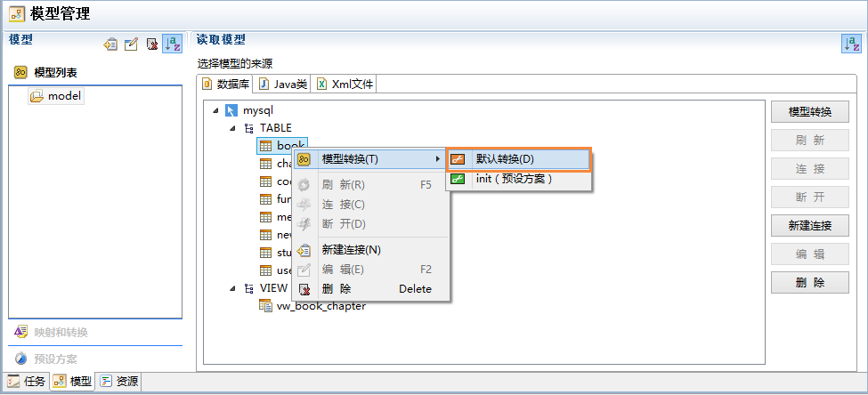868x395 pixels.
Task: Click the book table icon
Action: pyautogui.click(x=265, y=146)
